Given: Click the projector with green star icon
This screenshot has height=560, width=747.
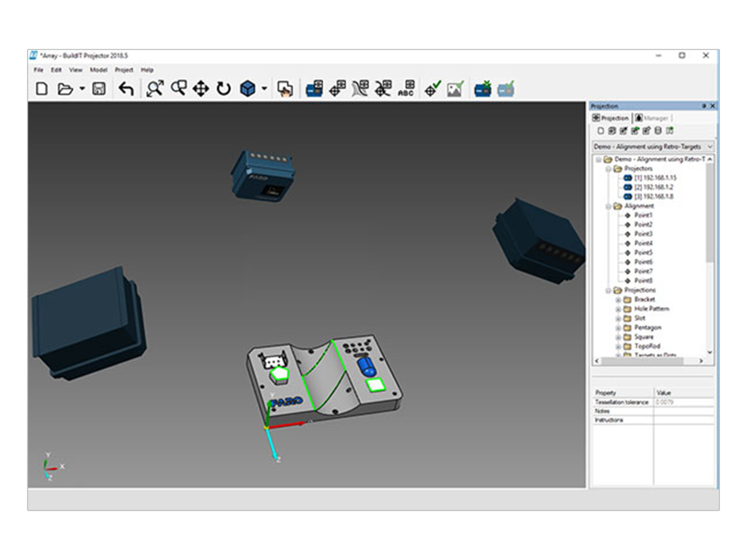Looking at the screenshot, I should (x=482, y=89).
